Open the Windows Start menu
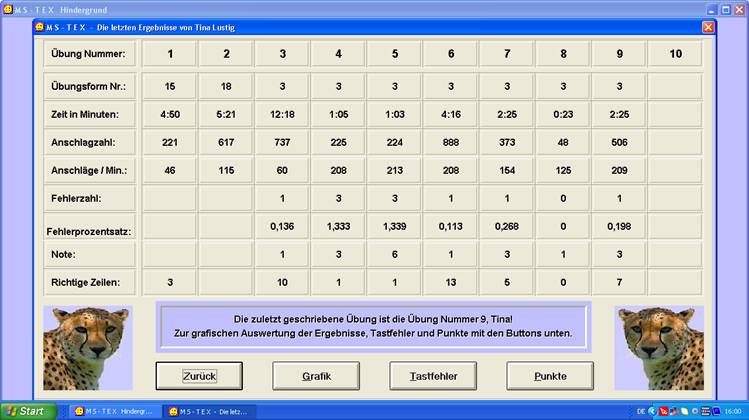Screen dimensions: 749x420 (x=30, y=411)
